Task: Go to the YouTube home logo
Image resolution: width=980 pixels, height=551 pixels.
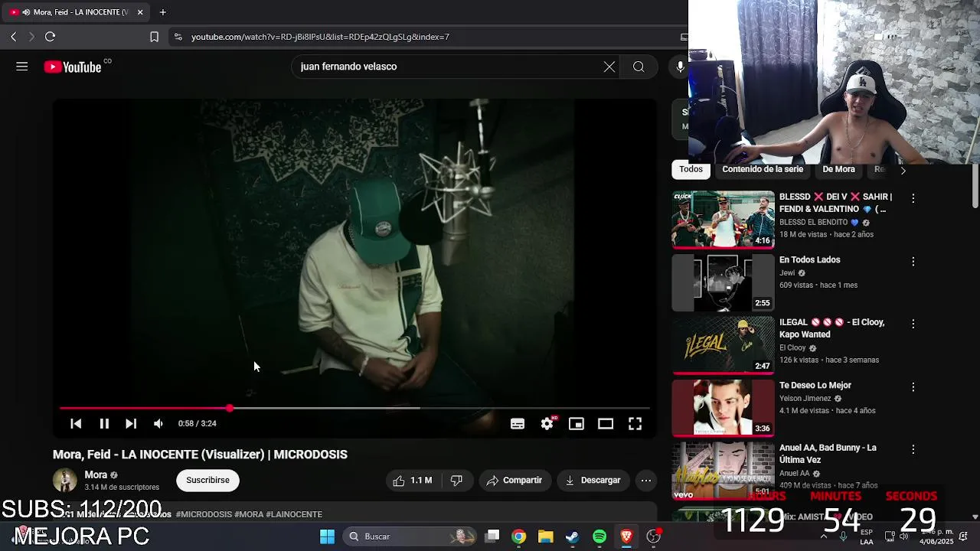Action: (x=73, y=67)
